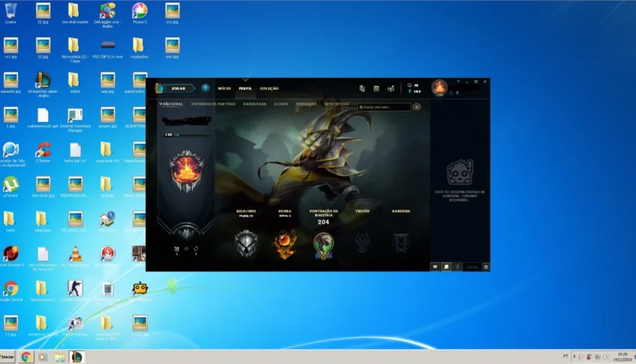636x364 pixels.
Task: Click the Troféu trophy slot
Action: coord(363,243)
